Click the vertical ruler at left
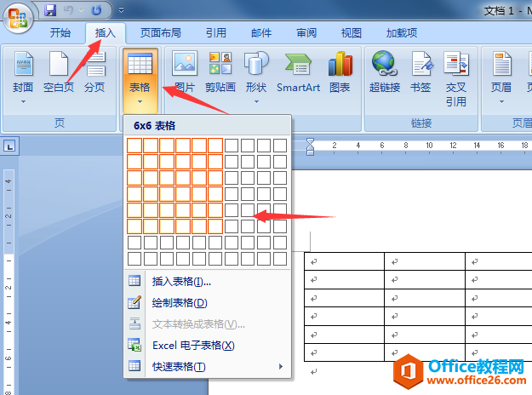The image size is (532, 395). coord(9,282)
